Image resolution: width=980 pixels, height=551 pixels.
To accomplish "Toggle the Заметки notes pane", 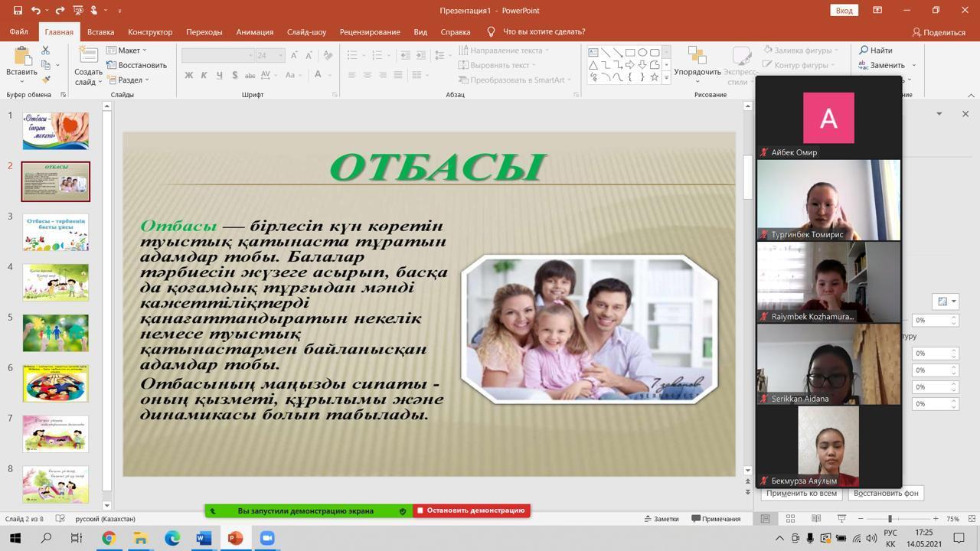I will [661, 518].
